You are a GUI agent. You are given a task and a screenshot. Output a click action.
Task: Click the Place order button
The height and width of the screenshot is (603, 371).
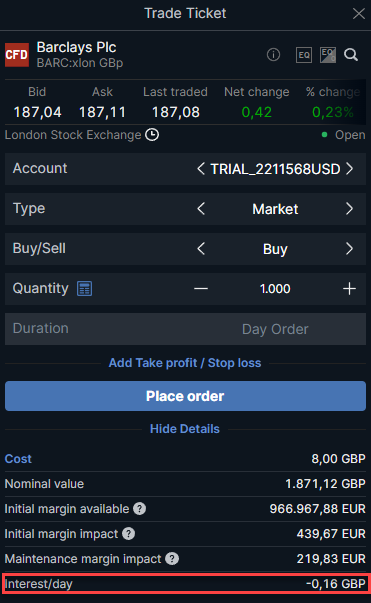(x=185, y=396)
